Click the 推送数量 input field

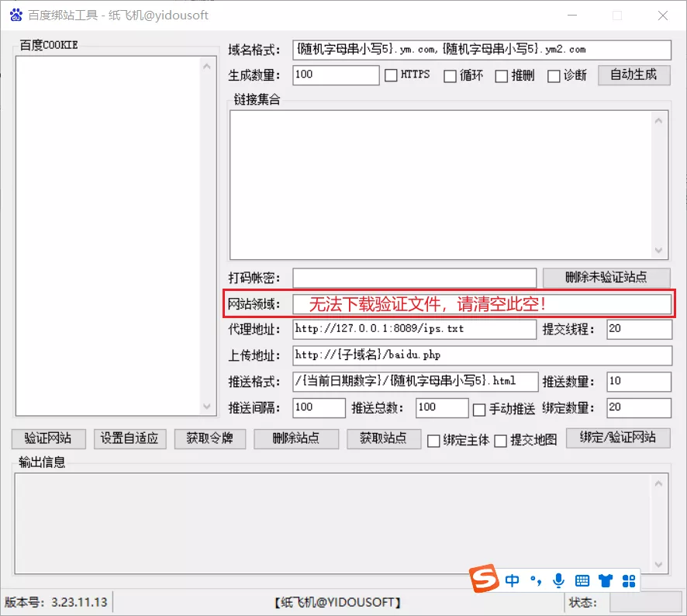639,382
